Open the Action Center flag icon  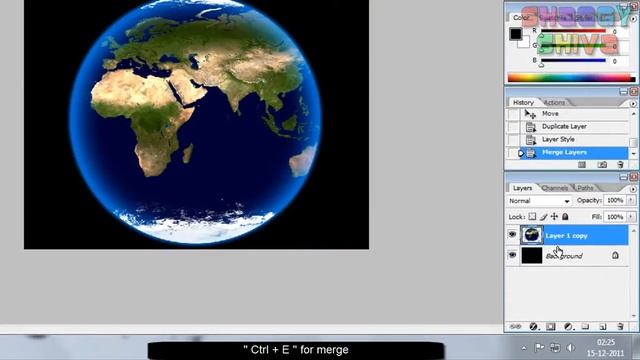click(x=539, y=348)
